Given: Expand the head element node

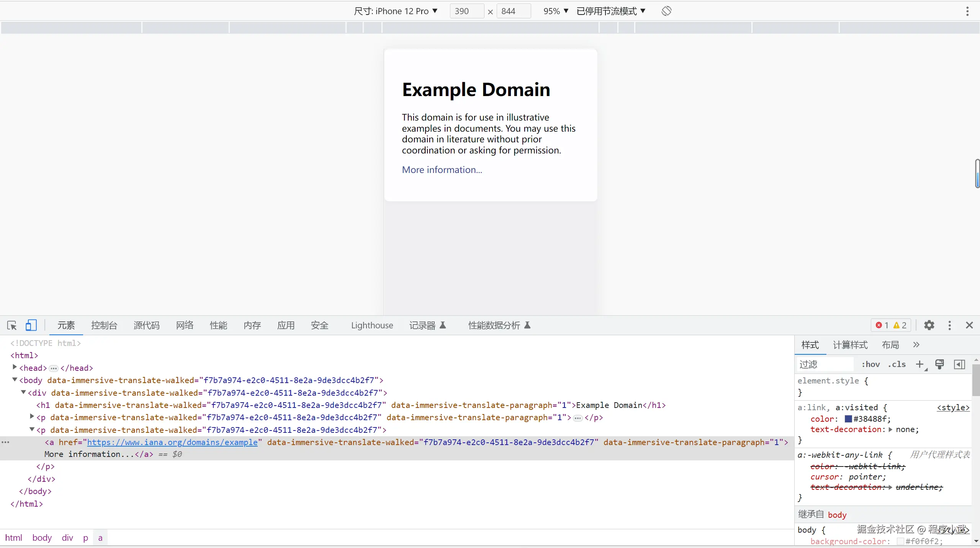Looking at the screenshot, I should coord(15,367).
